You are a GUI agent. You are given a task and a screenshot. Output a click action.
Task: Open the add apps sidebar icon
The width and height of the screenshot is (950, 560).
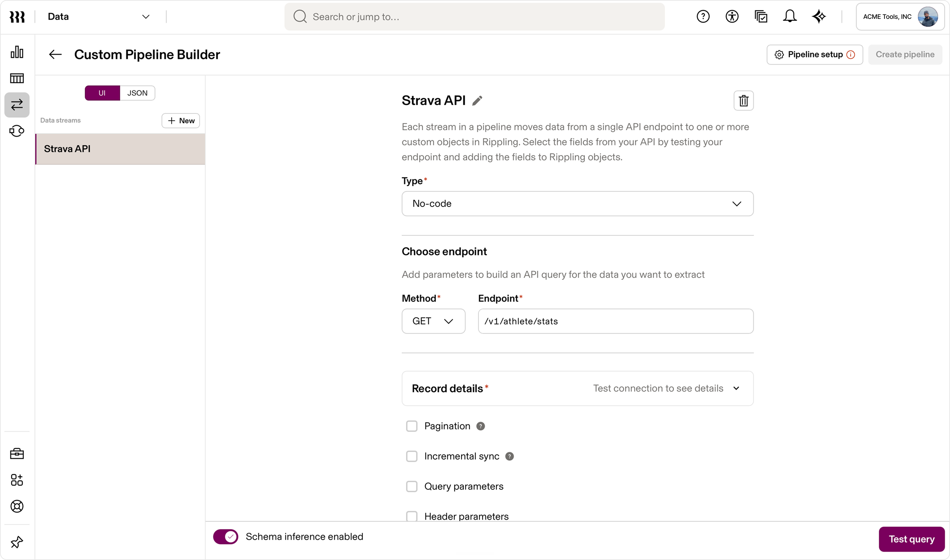click(17, 480)
